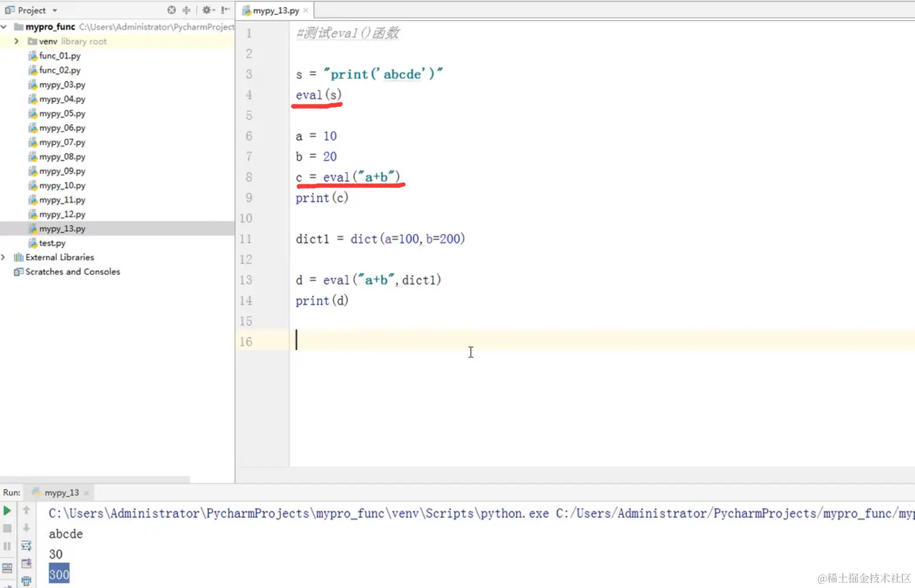Select func_02.py in the project tree
The height and width of the screenshot is (588, 915).
(x=59, y=70)
